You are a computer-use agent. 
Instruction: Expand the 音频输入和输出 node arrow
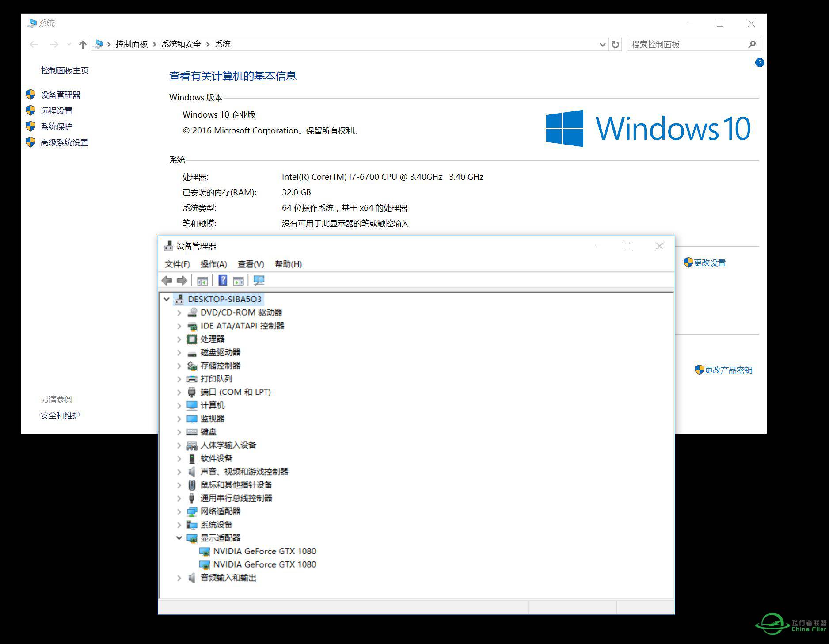(179, 578)
